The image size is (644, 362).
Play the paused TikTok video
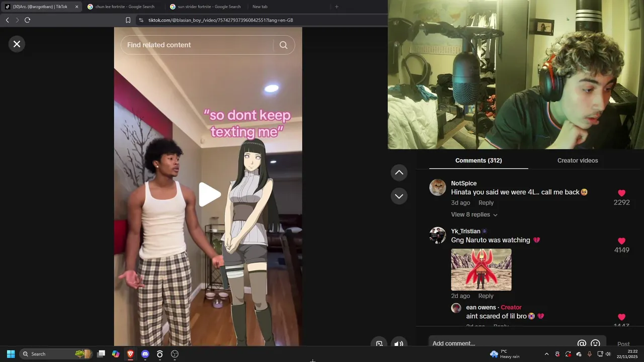(209, 195)
